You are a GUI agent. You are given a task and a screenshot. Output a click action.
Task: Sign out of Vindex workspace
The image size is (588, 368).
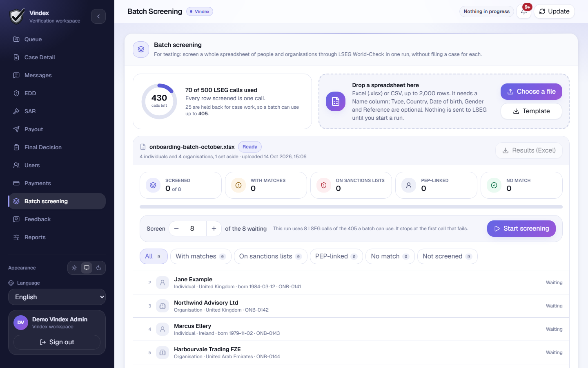click(57, 342)
